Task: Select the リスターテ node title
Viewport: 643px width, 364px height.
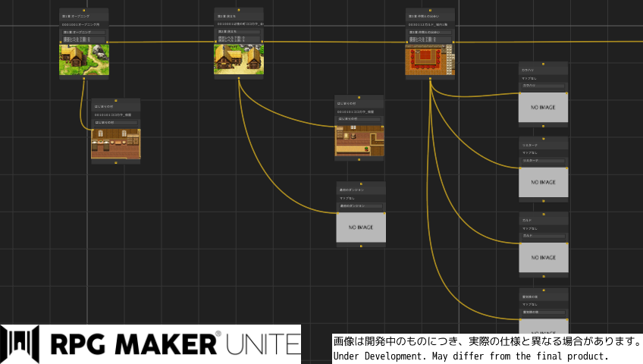Action: [529, 145]
